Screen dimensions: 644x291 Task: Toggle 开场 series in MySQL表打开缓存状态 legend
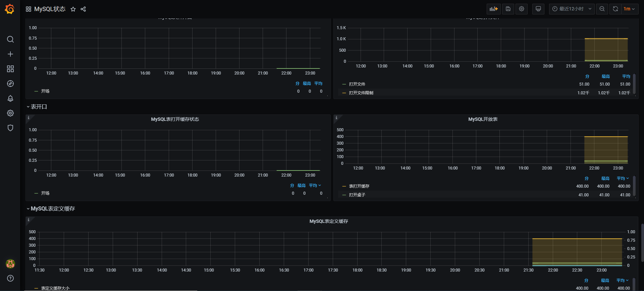click(45, 193)
